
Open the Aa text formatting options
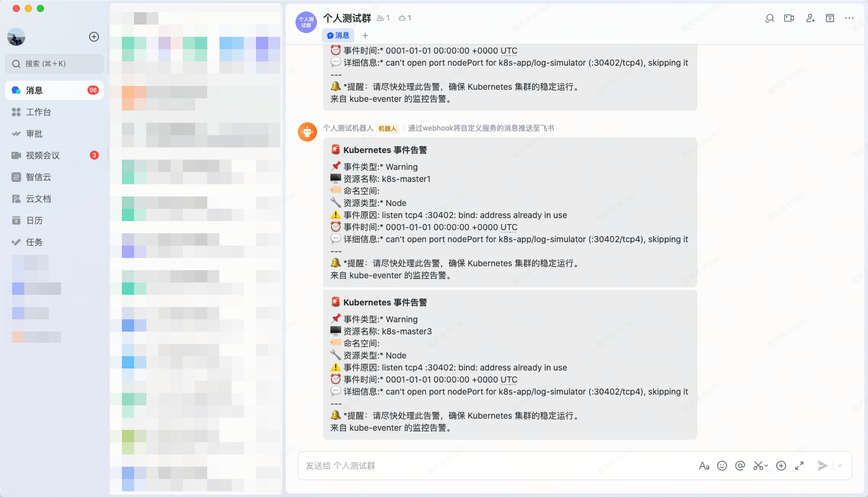point(703,466)
